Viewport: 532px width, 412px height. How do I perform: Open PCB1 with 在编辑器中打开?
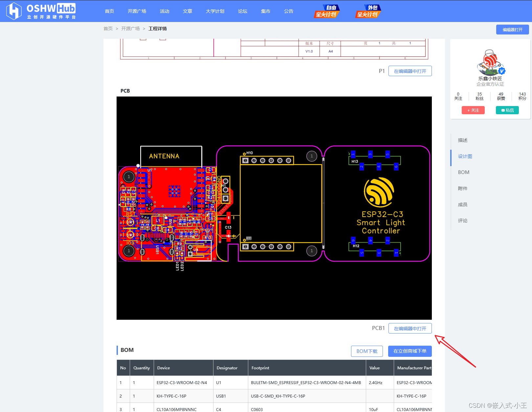pyautogui.click(x=410, y=328)
